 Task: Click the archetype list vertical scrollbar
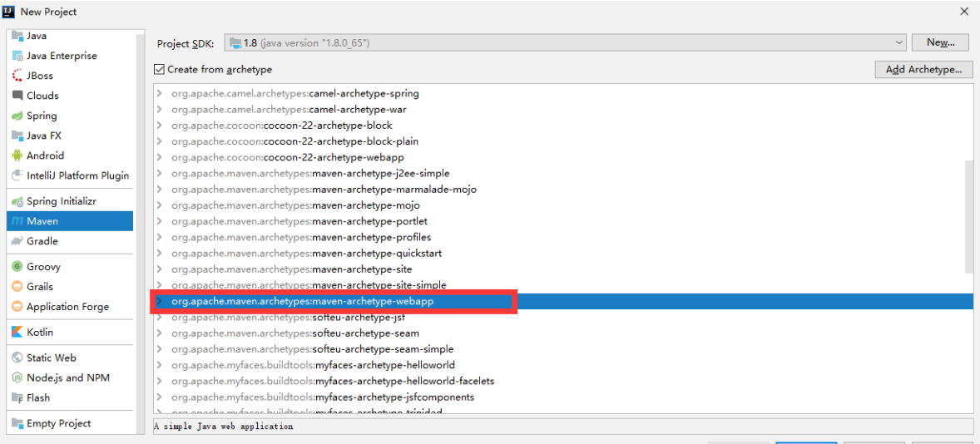pos(968,217)
